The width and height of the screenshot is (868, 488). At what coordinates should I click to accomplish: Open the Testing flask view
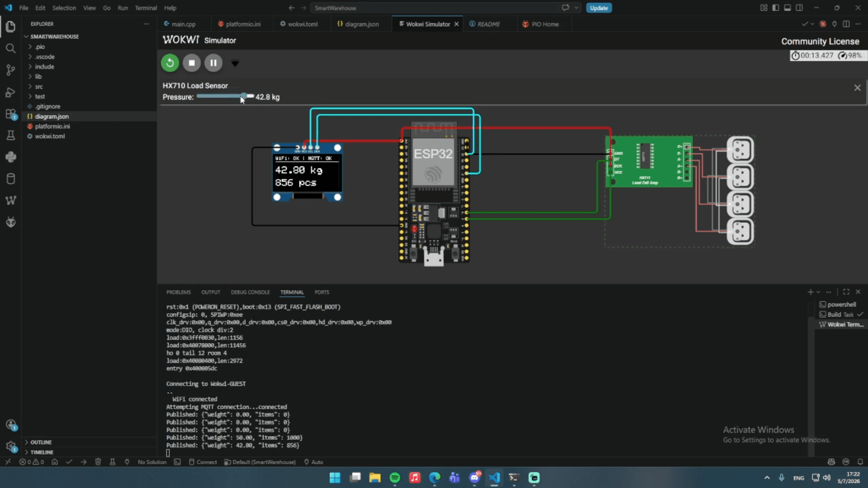click(10, 135)
